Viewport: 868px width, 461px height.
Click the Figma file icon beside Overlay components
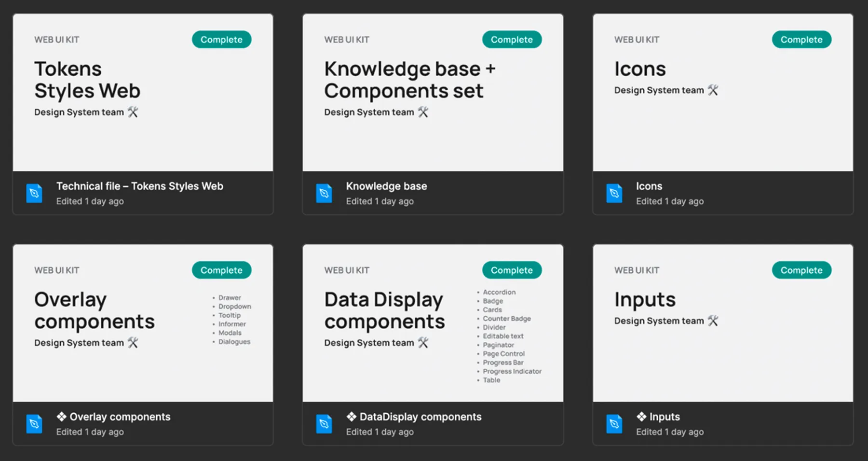pyautogui.click(x=34, y=424)
